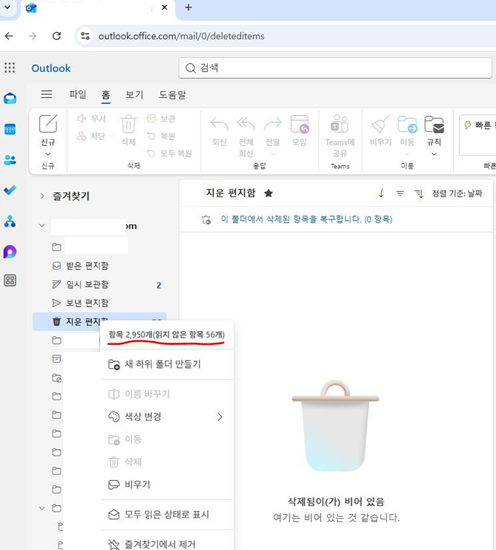The height and width of the screenshot is (550, 496).
Task: Click the browser address bar URL
Action: (181, 36)
